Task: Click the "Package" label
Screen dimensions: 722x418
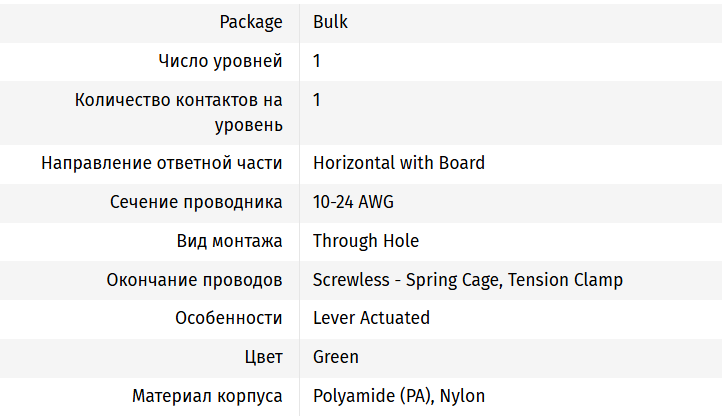Action: pos(250,21)
